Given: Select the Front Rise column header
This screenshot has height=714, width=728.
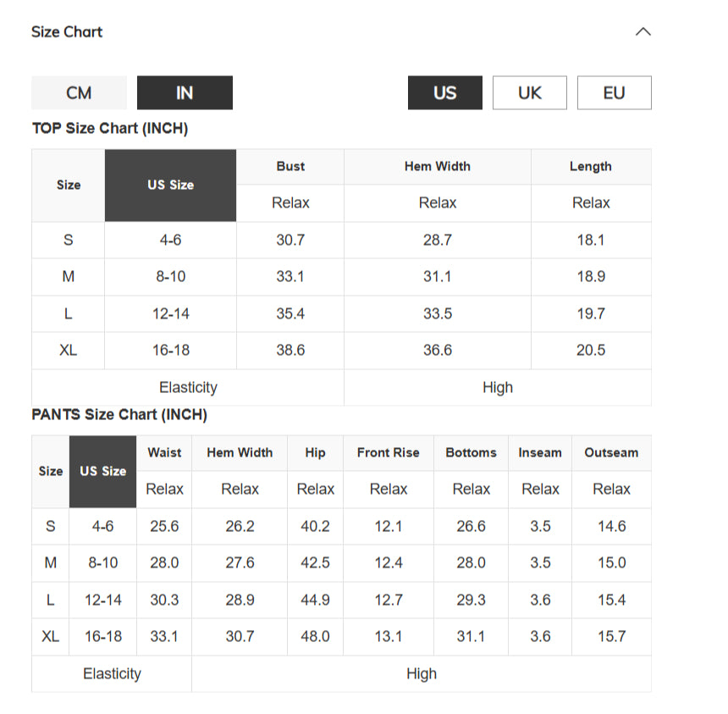Looking at the screenshot, I should tap(389, 452).
